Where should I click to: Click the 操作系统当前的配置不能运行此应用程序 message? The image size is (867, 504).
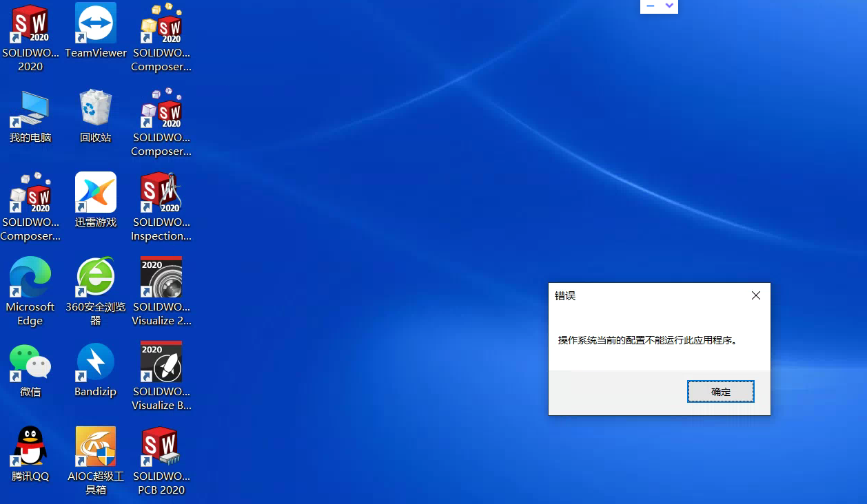(648, 340)
